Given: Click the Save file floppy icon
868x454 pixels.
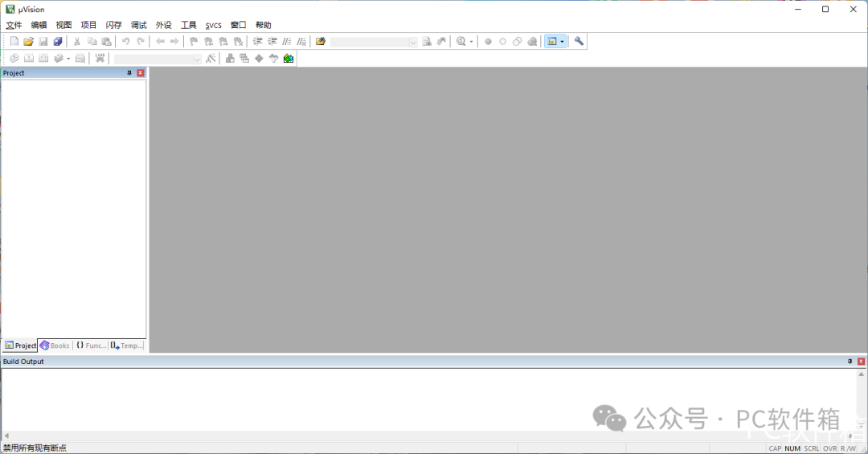Looking at the screenshot, I should (43, 42).
